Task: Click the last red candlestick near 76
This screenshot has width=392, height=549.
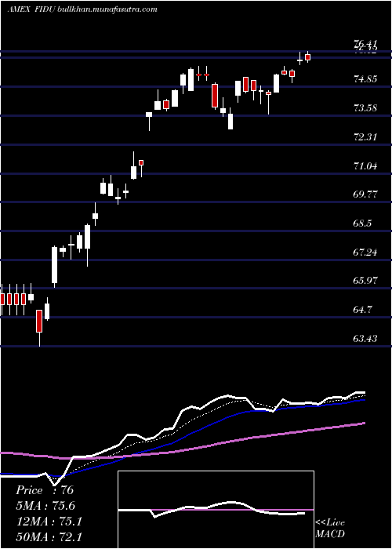Action: point(308,56)
